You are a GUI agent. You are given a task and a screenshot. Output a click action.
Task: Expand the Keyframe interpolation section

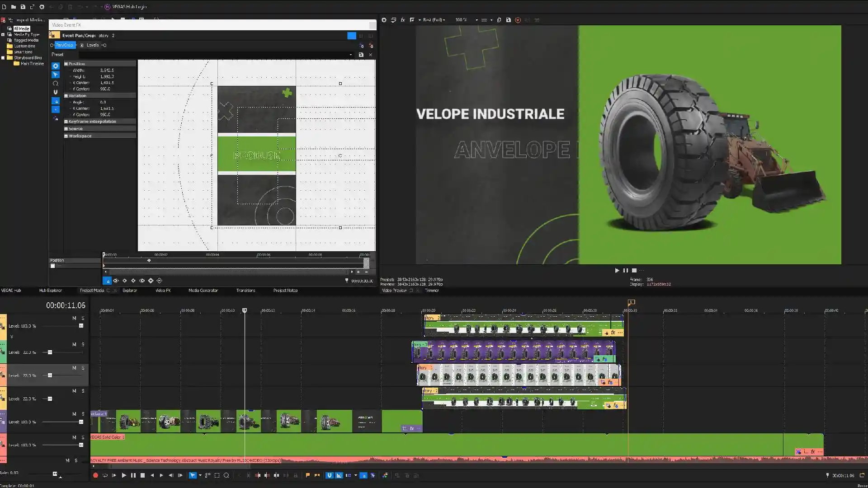click(66, 122)
